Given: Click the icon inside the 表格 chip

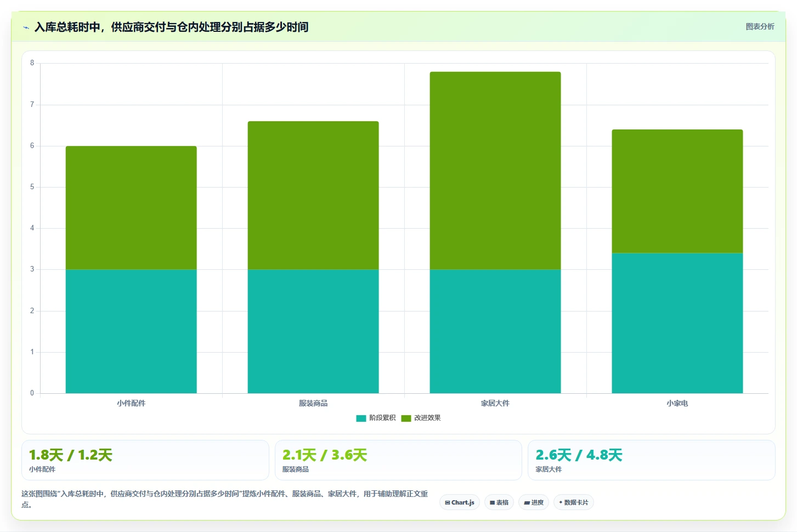Looking at the screenshot, I should pos(493,502).
